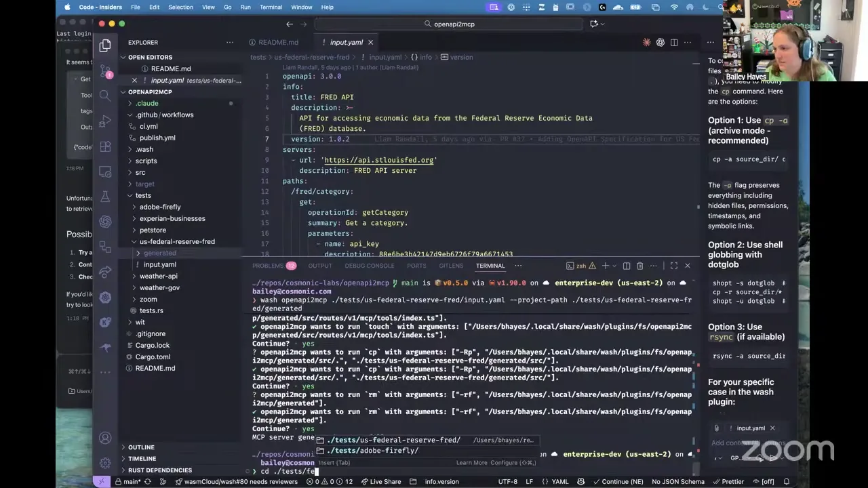Go back with the navigation arrow
The image size is (868, 488).
290,24
